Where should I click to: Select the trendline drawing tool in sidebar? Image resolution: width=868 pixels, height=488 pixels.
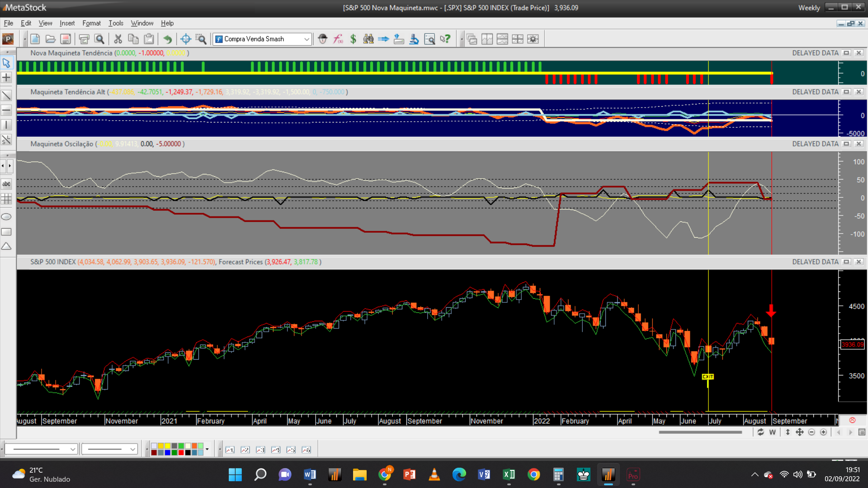click(6, 95)
